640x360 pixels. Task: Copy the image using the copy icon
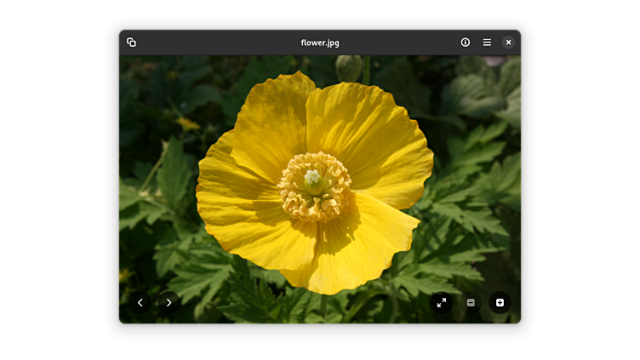pyautogui.click(x=131, y=42)
